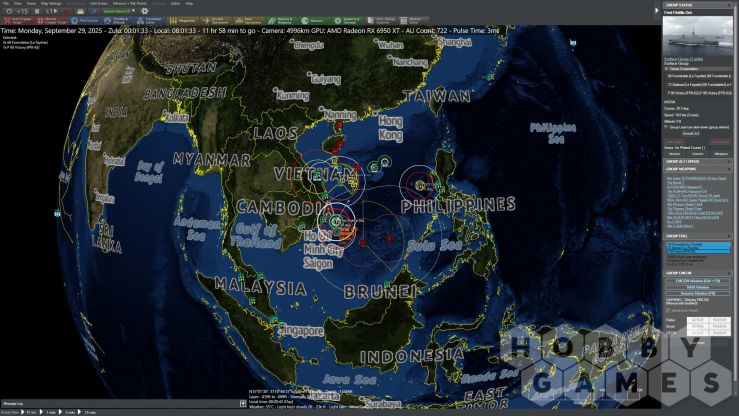Open Systems & Damage window

click(x=348, y=21)
